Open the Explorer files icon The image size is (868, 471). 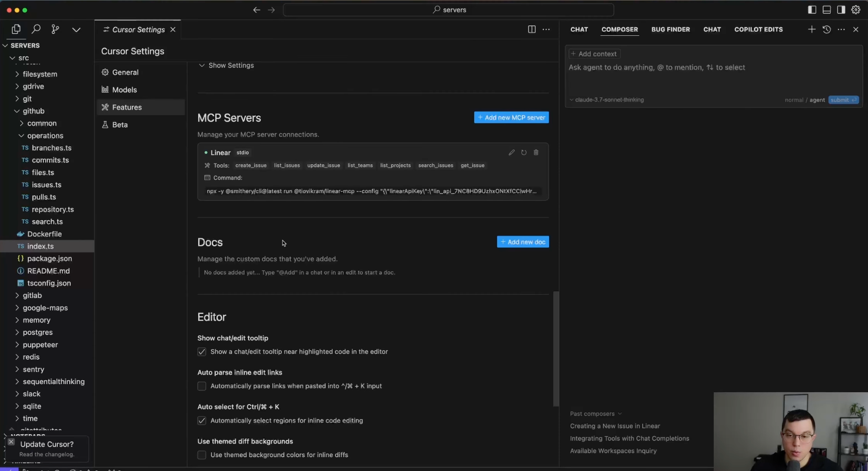click(x=16, y=29)
